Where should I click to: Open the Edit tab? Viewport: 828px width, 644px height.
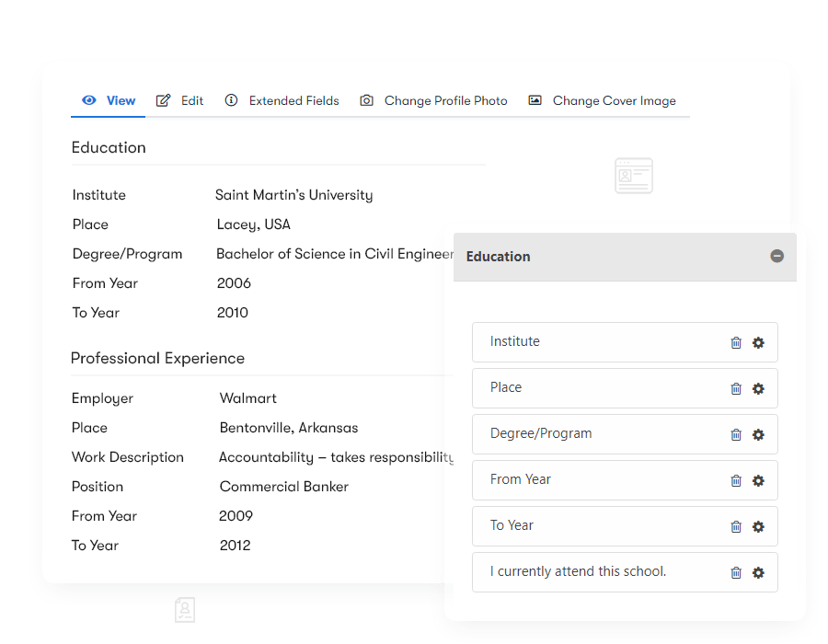coord(180,101)
